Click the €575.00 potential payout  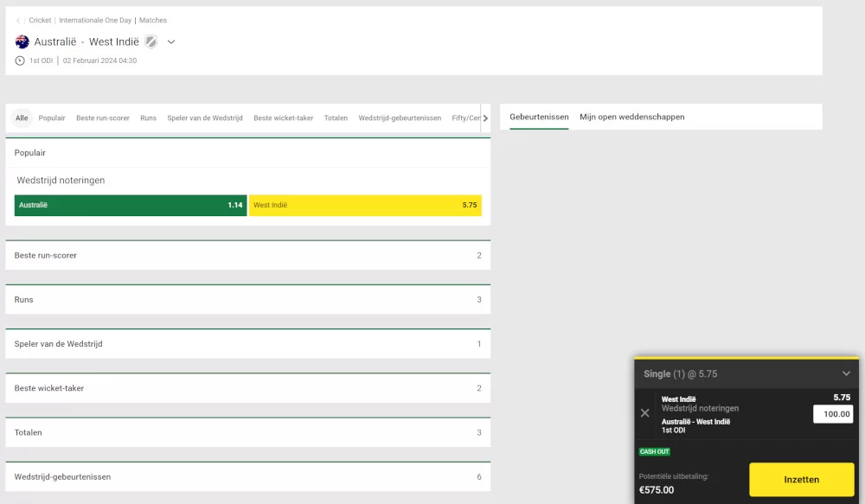click(657, 490)
